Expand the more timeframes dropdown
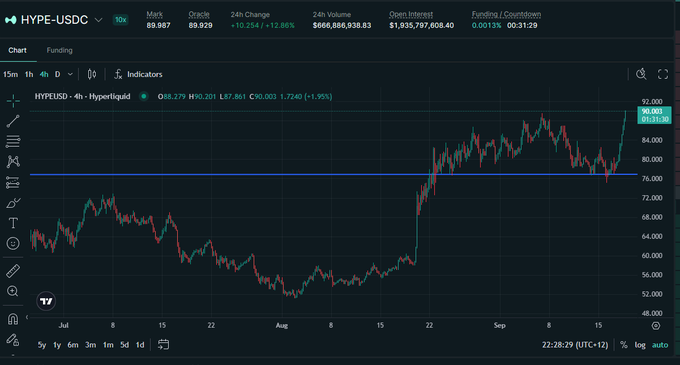 pos(70,75)
